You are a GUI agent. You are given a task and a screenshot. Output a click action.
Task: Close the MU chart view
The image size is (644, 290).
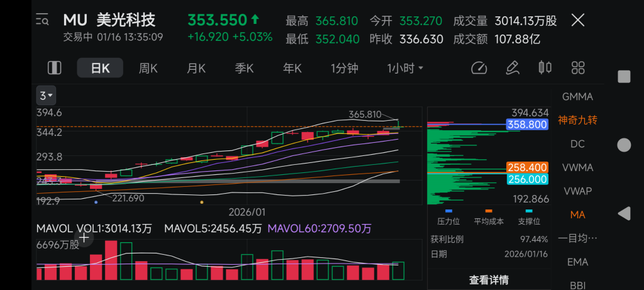pyautogui.click(x=578, y=20)
